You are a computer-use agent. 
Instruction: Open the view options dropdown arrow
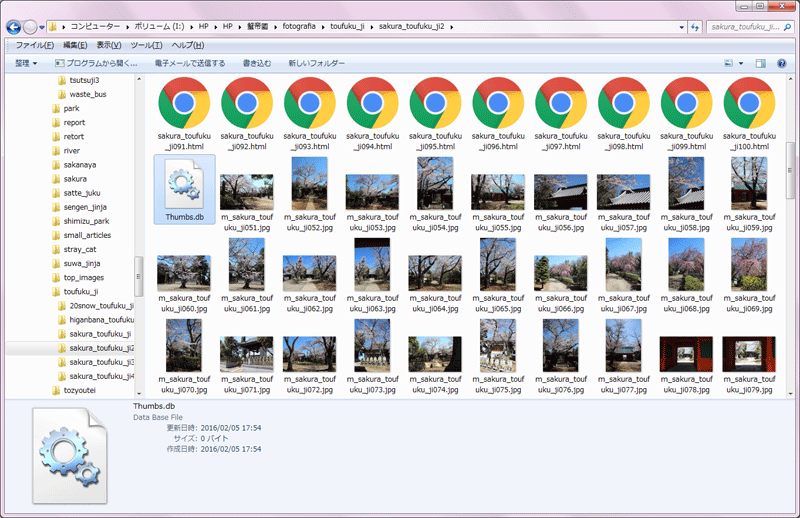coord(741,63)
